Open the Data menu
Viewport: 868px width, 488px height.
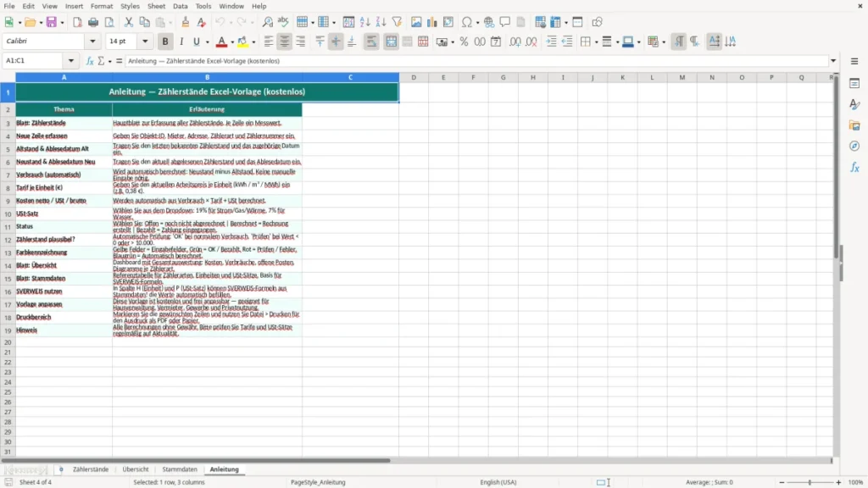coord(180,6)
